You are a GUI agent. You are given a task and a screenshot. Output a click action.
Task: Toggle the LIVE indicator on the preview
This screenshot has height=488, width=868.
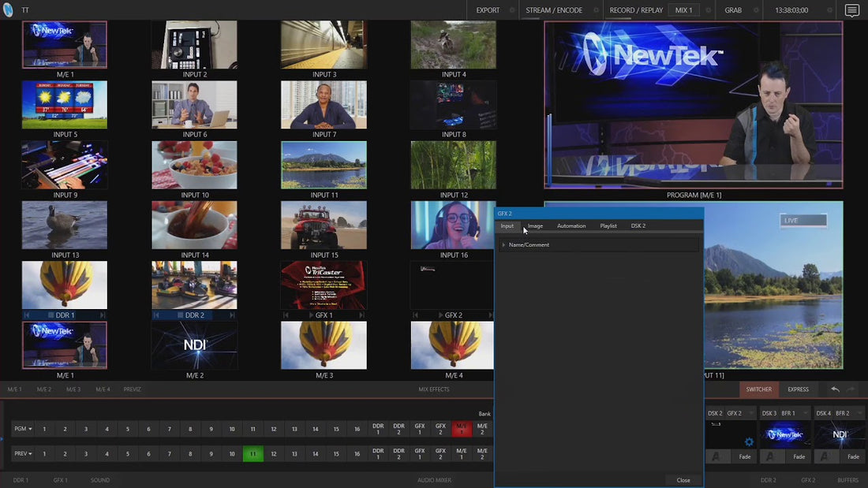(x=803, y=220)
